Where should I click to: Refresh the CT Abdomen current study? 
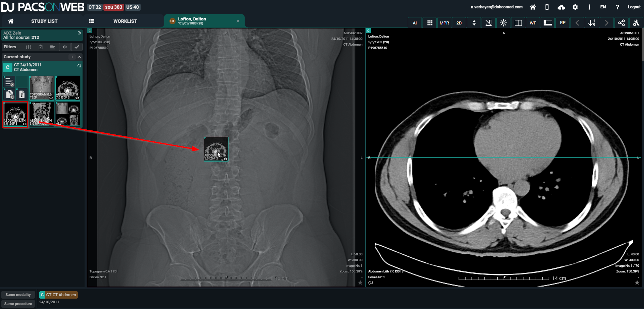pos(79,66)
